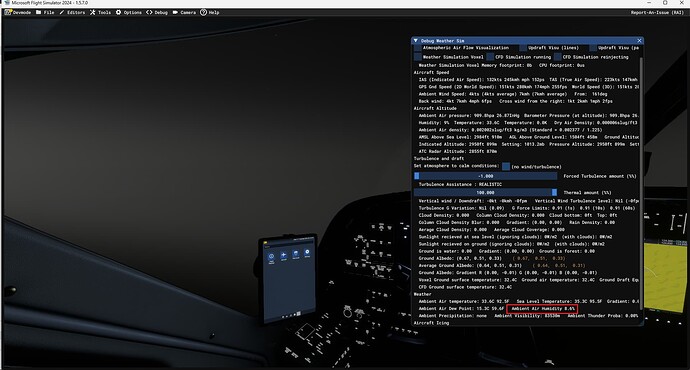Enable Atmospheric Air Flow Visualization checkbox
The height and width of the screenshot is (370, 690).
[x=418, y=48]
